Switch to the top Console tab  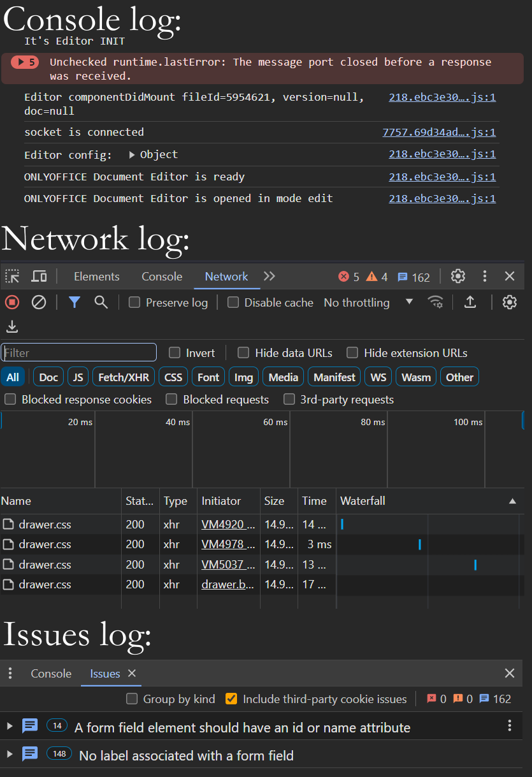click(x=162, y=277)
